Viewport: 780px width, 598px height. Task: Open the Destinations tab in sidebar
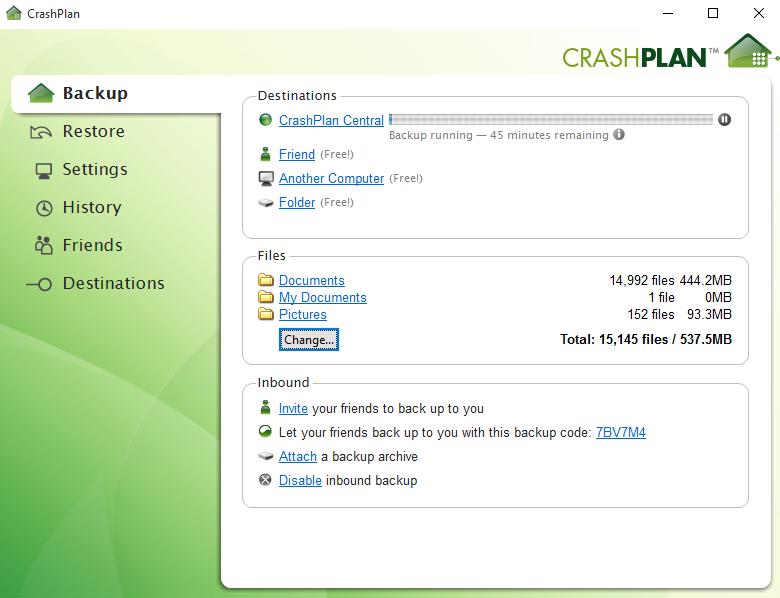[113, 283]
